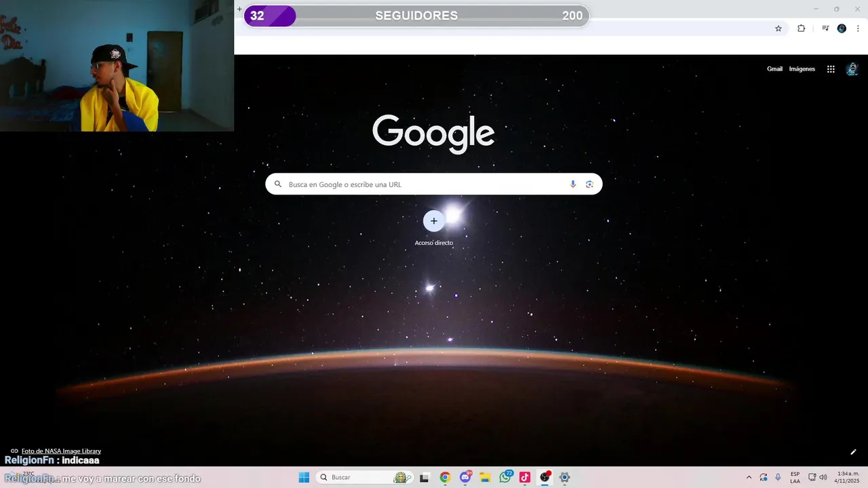The width and height of the screenshot is (868, 488).
Task: Open the volume speaker tray icon
Action: click(x=823, y=477)
